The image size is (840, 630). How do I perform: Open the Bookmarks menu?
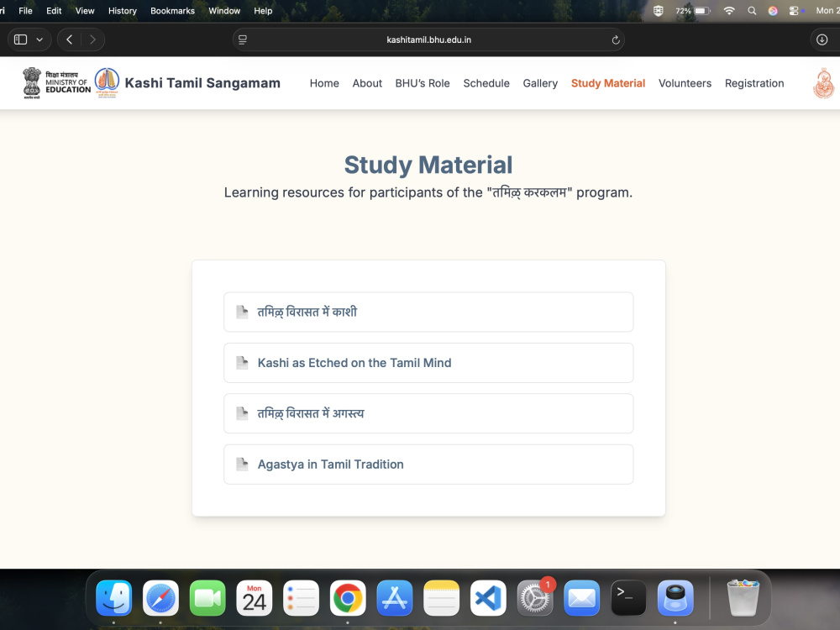172,11
